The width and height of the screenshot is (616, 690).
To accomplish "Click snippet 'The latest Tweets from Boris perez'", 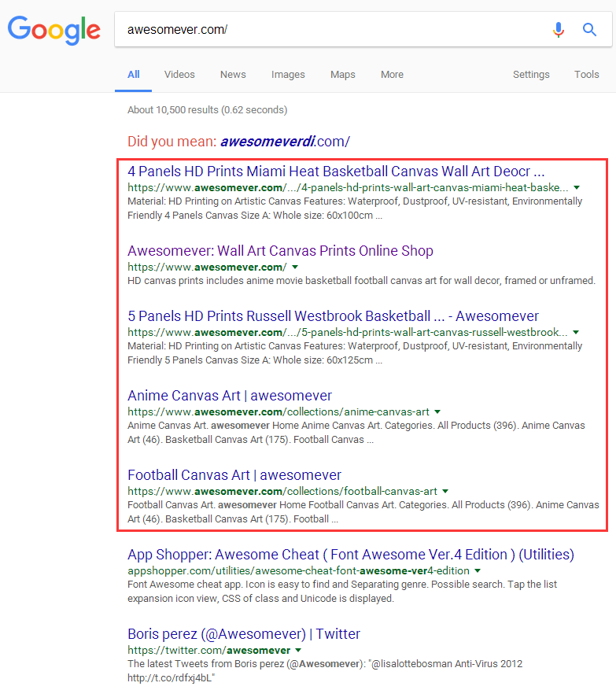I will (x=325, y=670).
